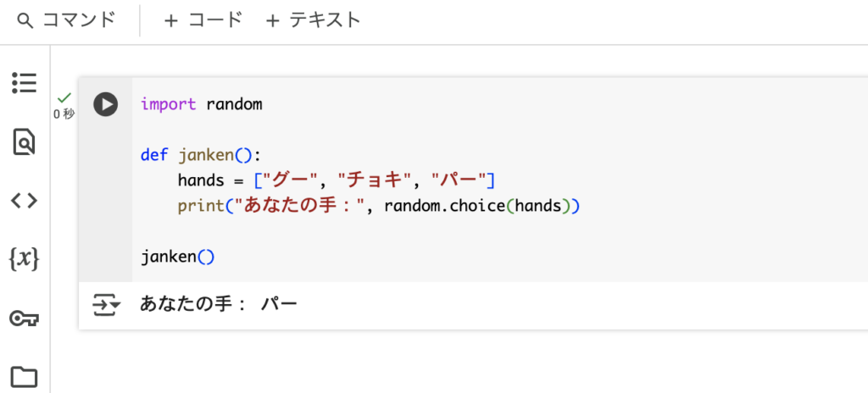Click the print statement line in code
This screenshot has width=868, height=393.
[379, 207]
